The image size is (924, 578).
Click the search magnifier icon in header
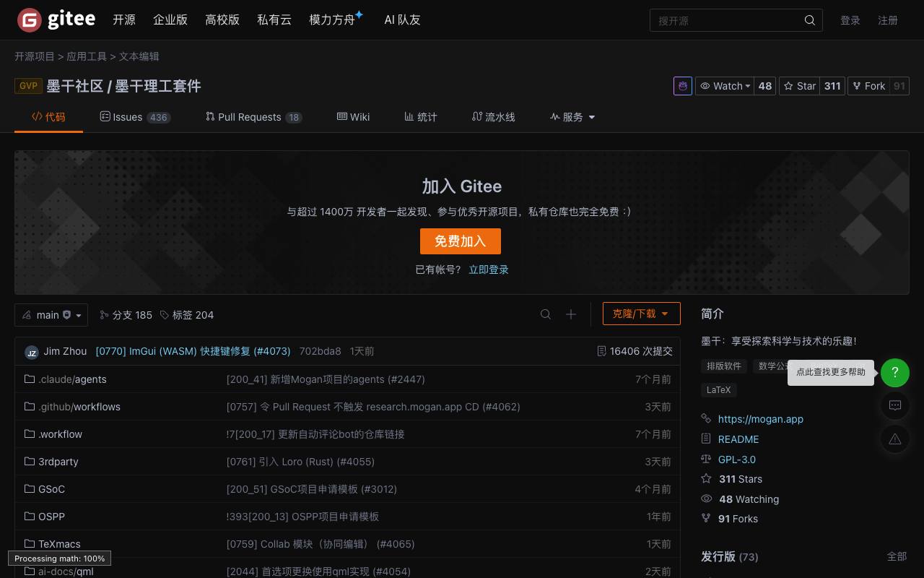click(810, 20)
